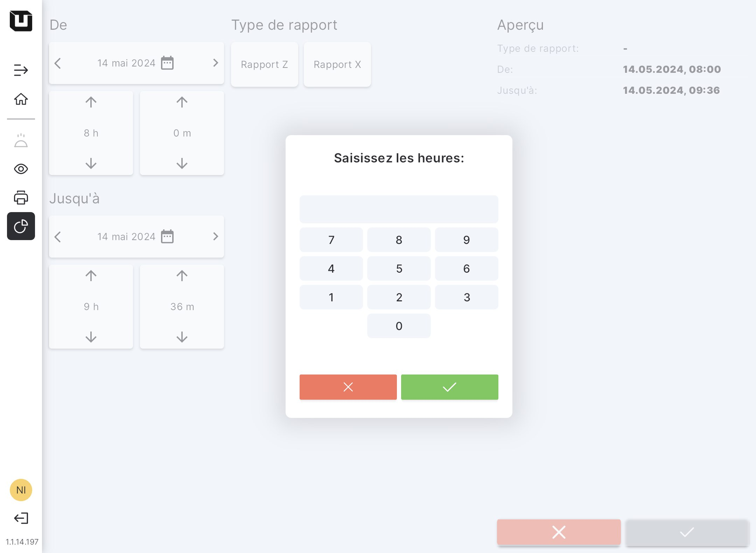Go to previous day in Jusqu'à date
The height and width of the screenshot is (553, 756).
tap(58, 237)
